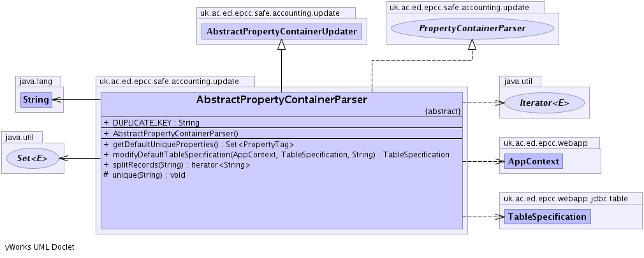Viewport: 644px width, 258px height.
Task: Click the PropertyContainerParser interface ellipse
Action: [472, 29]
